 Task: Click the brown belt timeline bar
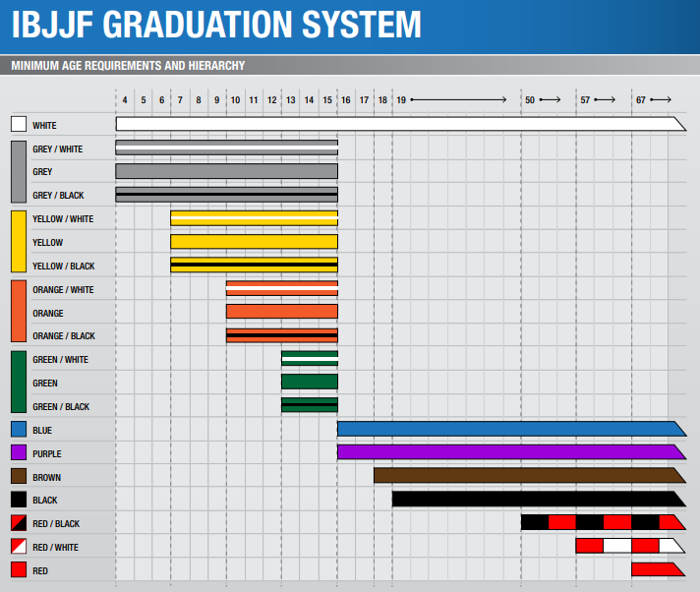(x=530, y=476)
